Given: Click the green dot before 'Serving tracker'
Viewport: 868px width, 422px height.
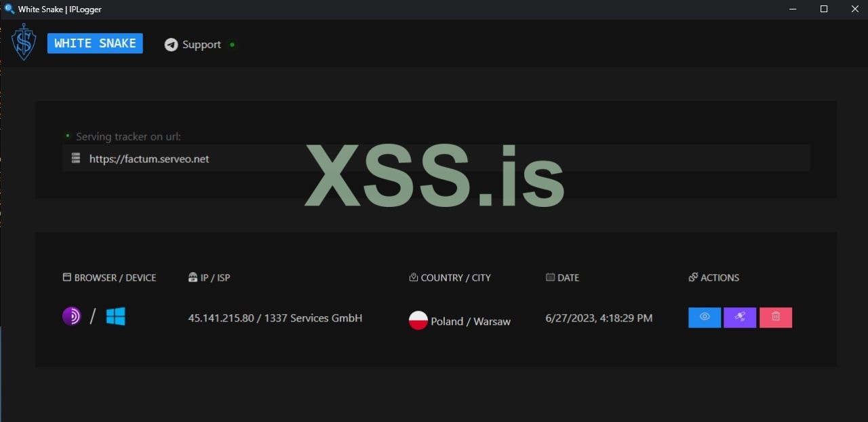Looking at the screenshot, I should pyautogui.click(x=67, y=136).
